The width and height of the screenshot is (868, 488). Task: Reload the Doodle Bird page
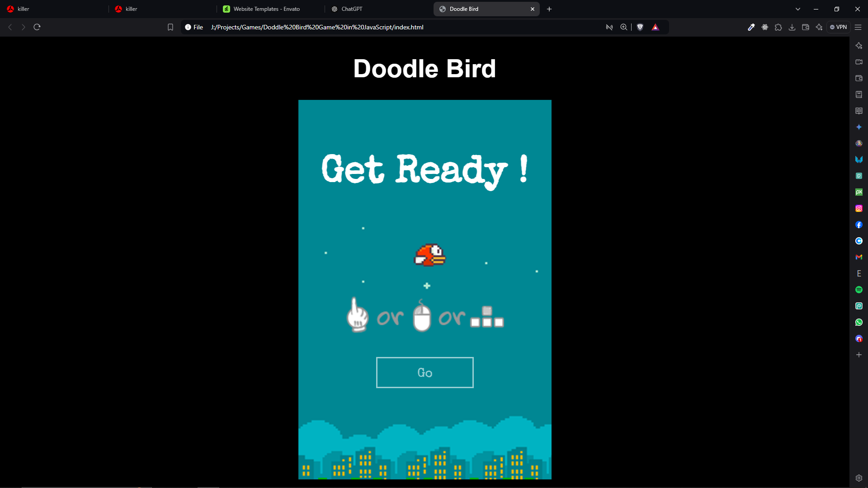[37, 27]
